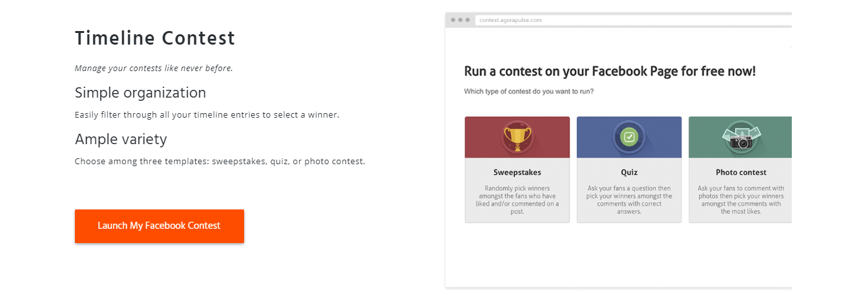The width and height of the screenshot is (868, 298).
Task: Click the first gray browser window dot
Action: pos(452,20)
